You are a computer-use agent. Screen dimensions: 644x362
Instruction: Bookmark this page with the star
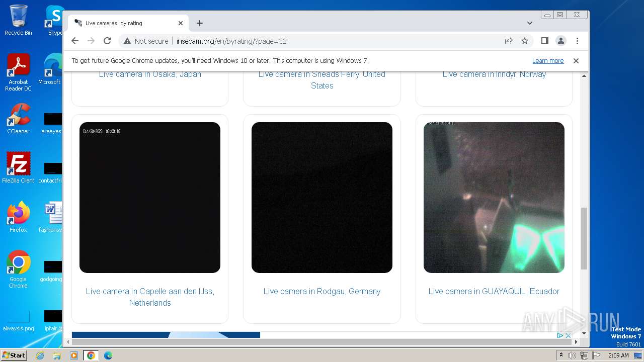pyautogui.click(x=525, y=41)
